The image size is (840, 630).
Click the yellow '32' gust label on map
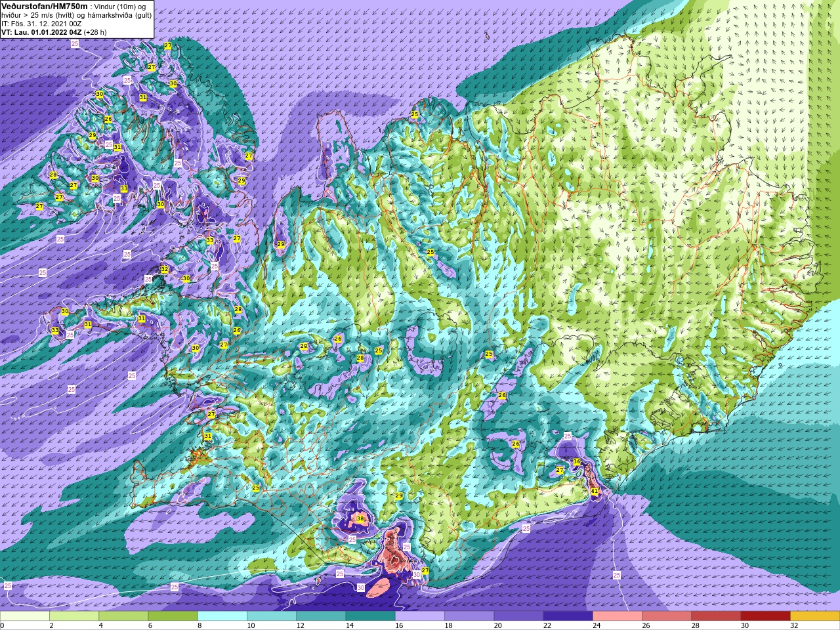(x=165, y=269)
